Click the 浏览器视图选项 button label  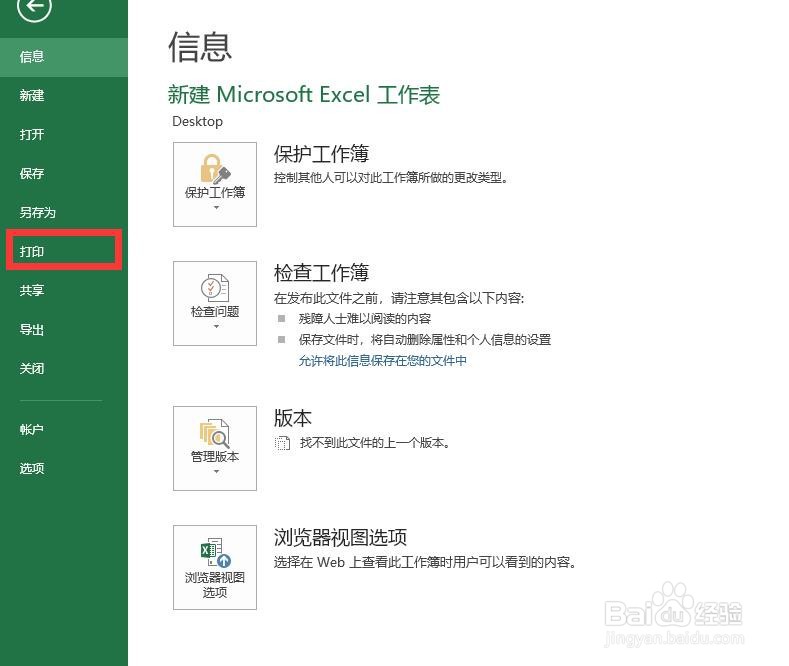coord(215,585)
